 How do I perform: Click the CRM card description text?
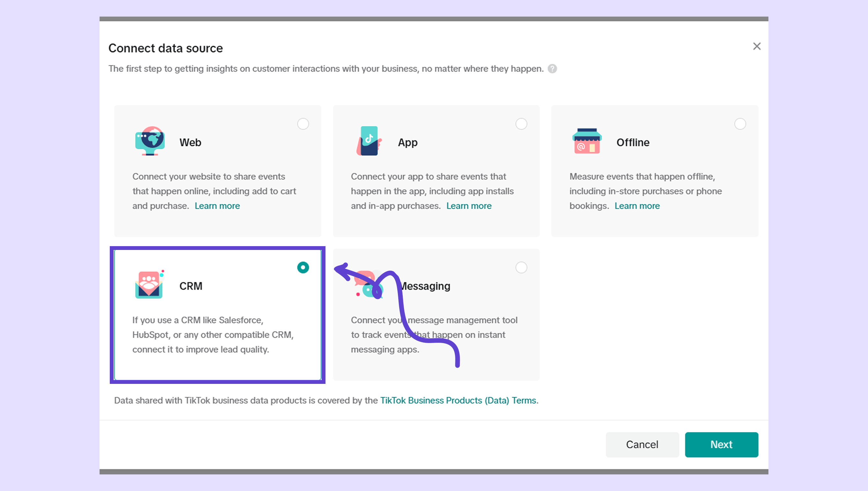pos(213,334)
